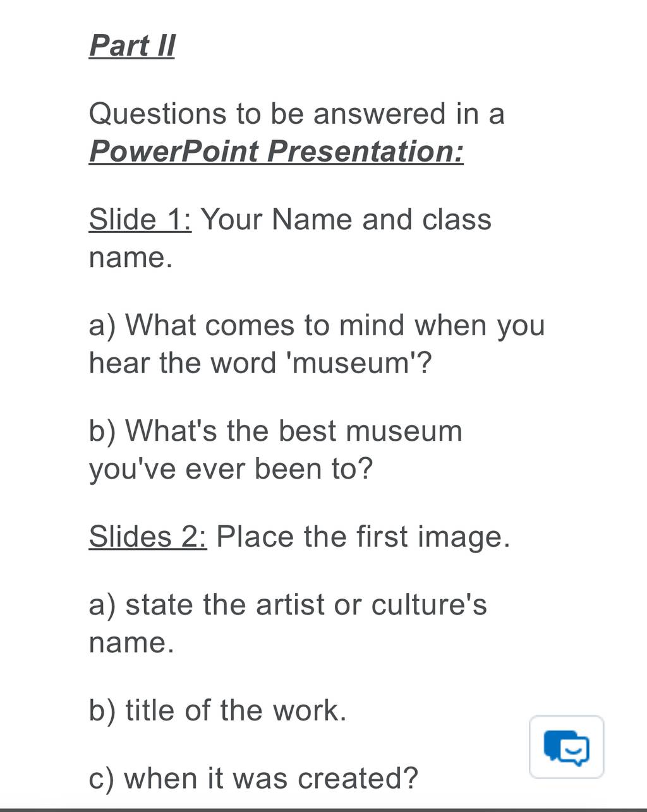Click the underlined 'Slides 2:' label
Image resolution: width=647 pixels, height=812 pixels.
click(x=147, y=537)
